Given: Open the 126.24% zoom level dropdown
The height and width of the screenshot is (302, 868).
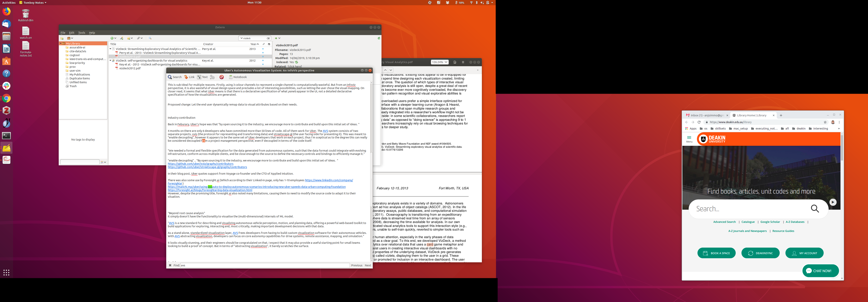Looking at the screenshot, I should coord(440,62).
